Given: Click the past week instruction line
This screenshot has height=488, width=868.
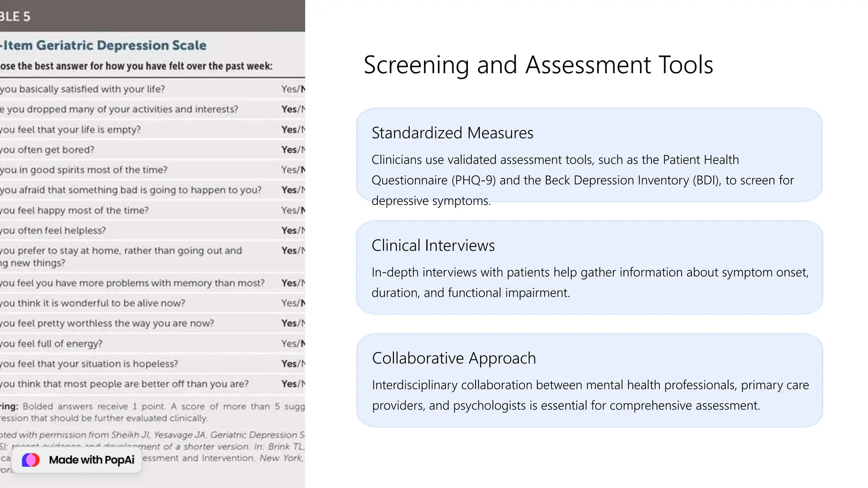Looking at the screenshot, I should [136, 66].
